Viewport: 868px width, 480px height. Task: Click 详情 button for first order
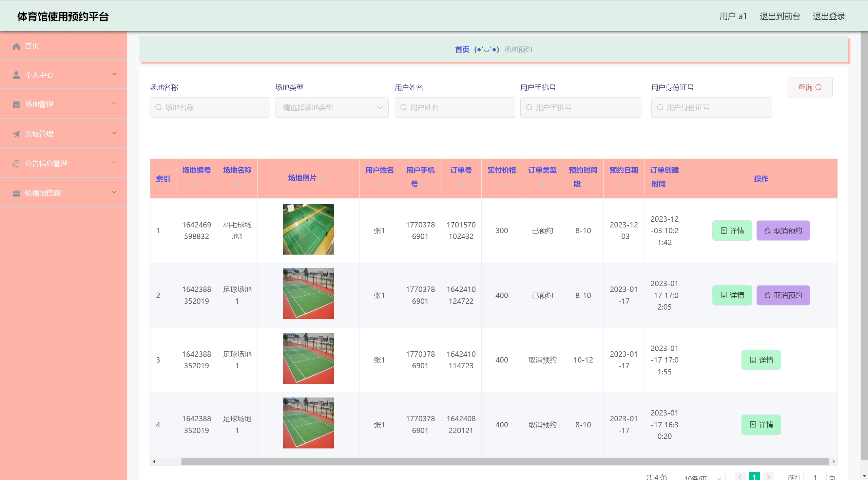tap(732, 230)
